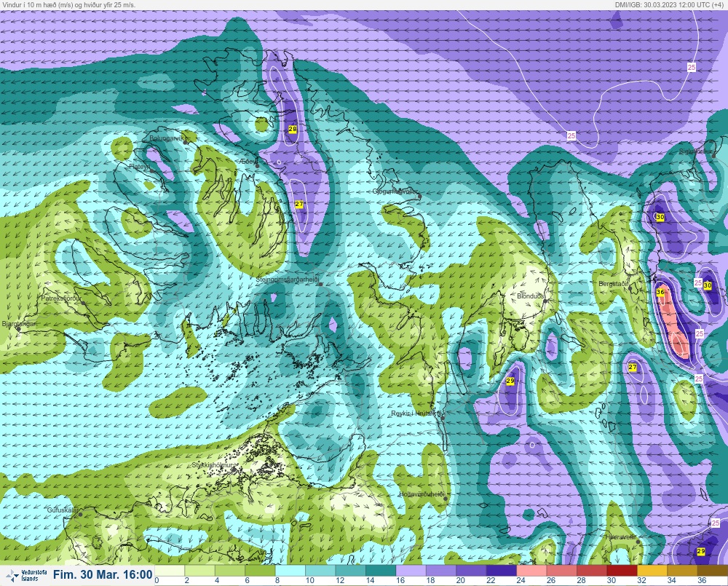Click the Siglufjörður station label
This screenshot has height=586, width=728.
696,151
